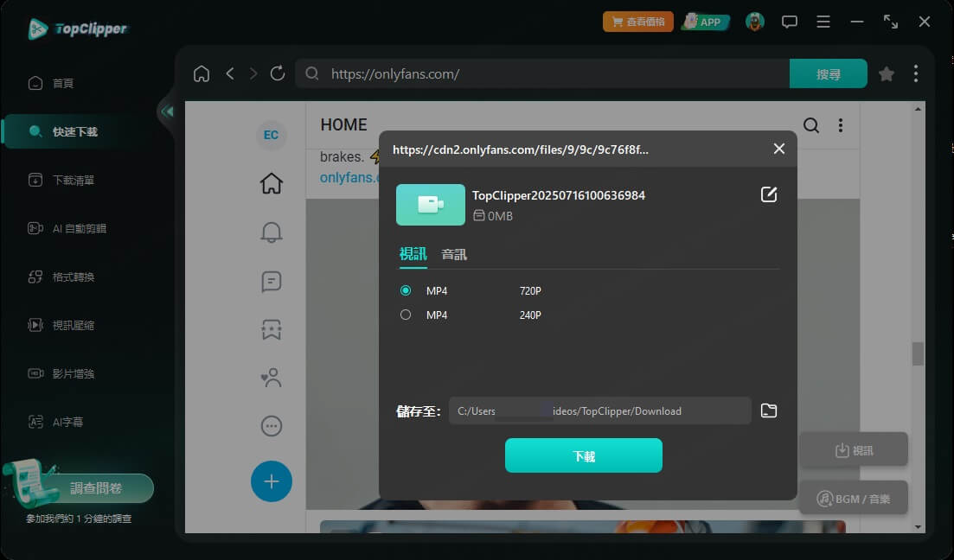The height and width of the screenshot is (560, 954).
Task: Bookmark the page with the star icon
Action: (x=887, y=74)
